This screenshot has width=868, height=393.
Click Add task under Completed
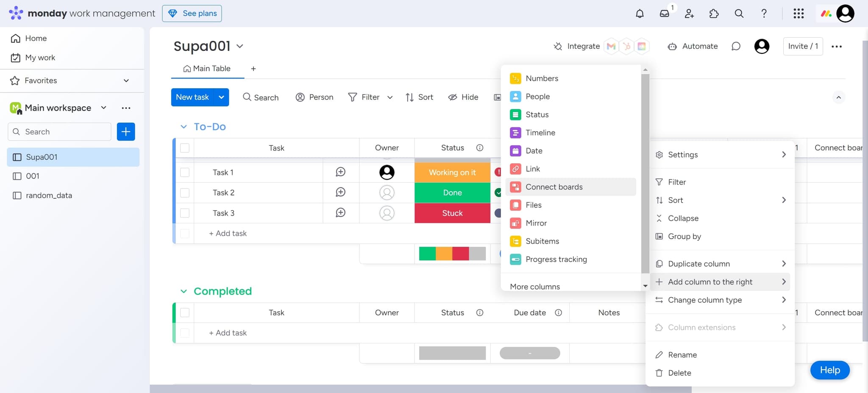tap(228, 332)
